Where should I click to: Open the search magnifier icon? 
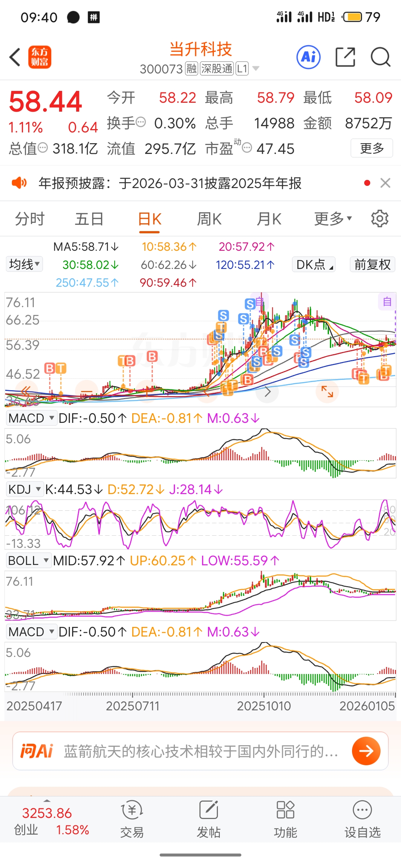click(x=381, y=57)
